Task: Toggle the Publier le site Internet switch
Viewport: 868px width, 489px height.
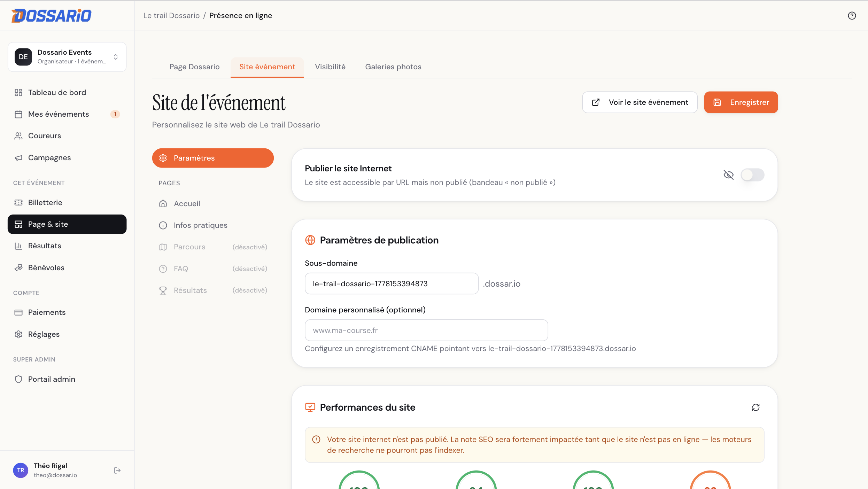Action: click(x=752, y=175)
